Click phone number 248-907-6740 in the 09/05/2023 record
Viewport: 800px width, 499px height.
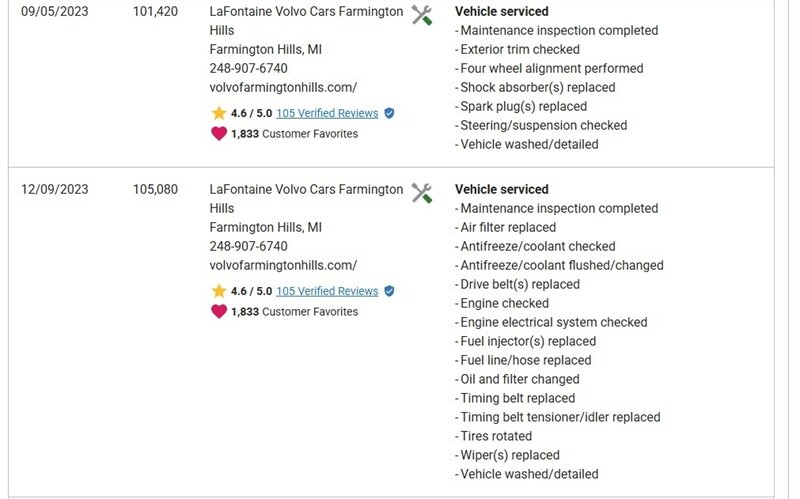249,69
